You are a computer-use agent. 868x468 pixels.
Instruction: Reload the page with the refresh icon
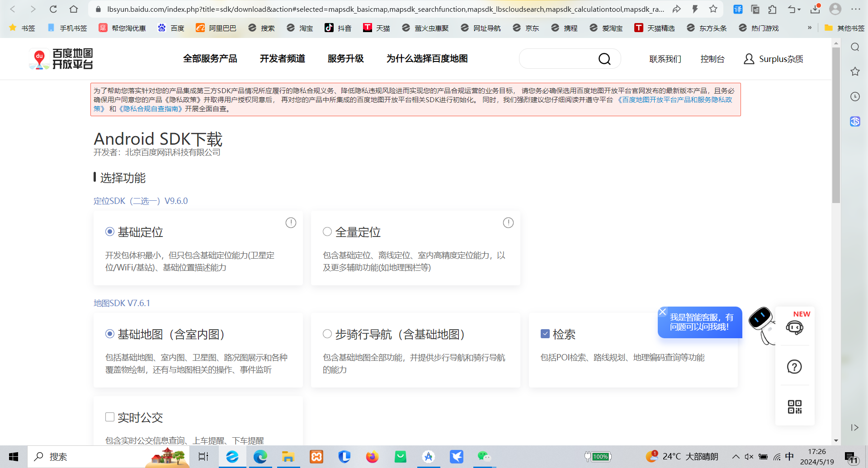pos(53,9)
